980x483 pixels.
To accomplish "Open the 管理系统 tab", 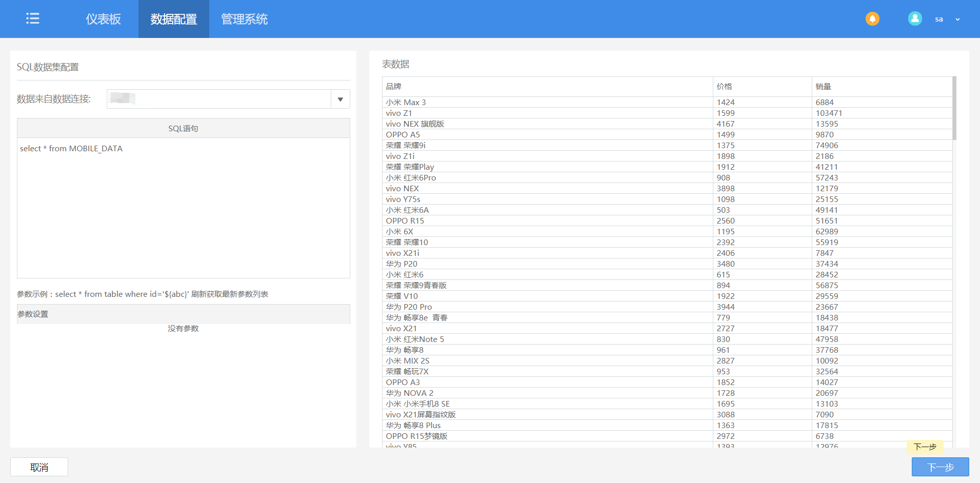I will (244, 19).
